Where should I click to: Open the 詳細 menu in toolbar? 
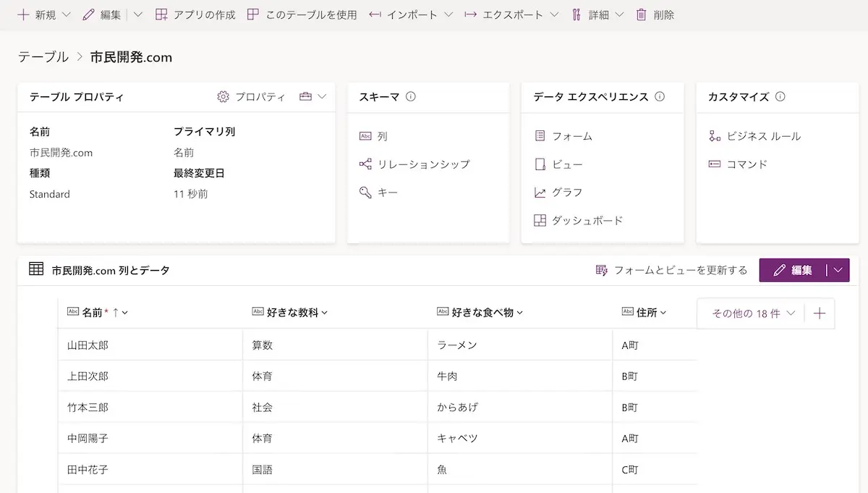coord(619,14)
